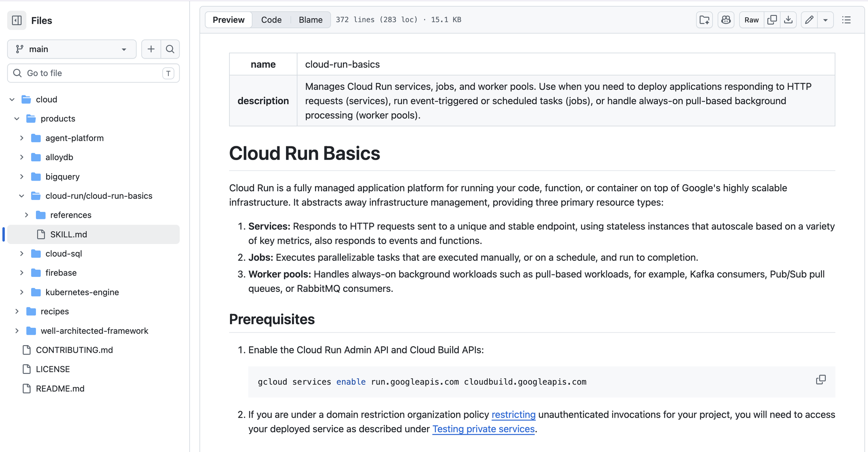Viewport: 868px width, 452px height.
Task: Expand the kubernetes-engine folder
Action: [x=22, y=292]
